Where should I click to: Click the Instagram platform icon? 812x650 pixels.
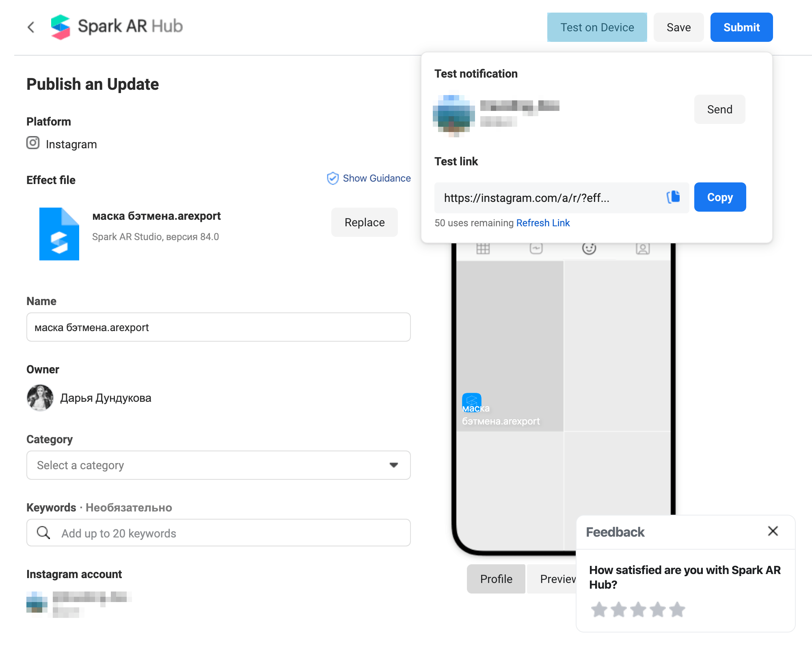click(33, 143)
